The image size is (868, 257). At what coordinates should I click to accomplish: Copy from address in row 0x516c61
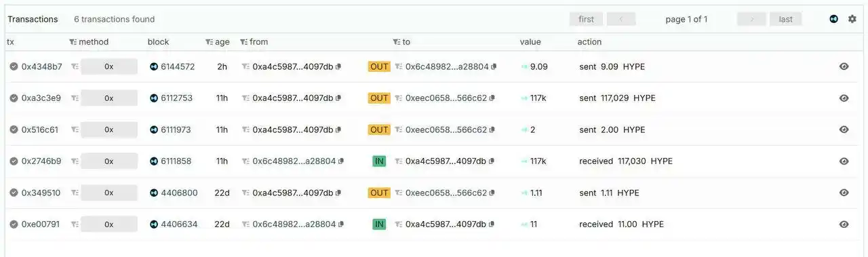[x=338, y=130]
